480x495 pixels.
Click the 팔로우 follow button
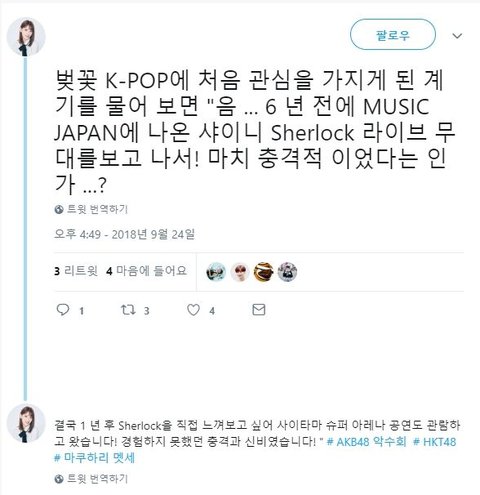(393, 35)
